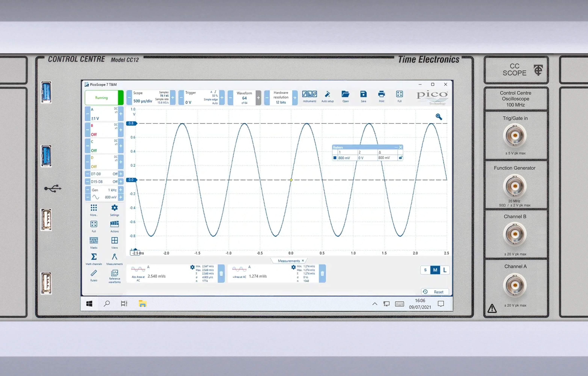Increase timebase with Scope plus button
588x376 pixels.
coord(173,98)
